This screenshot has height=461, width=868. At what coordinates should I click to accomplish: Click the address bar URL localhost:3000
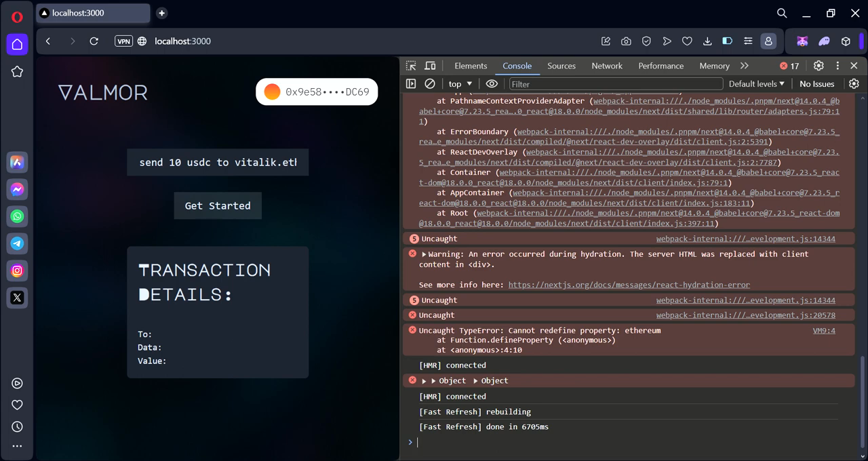[x=182, y=41]
